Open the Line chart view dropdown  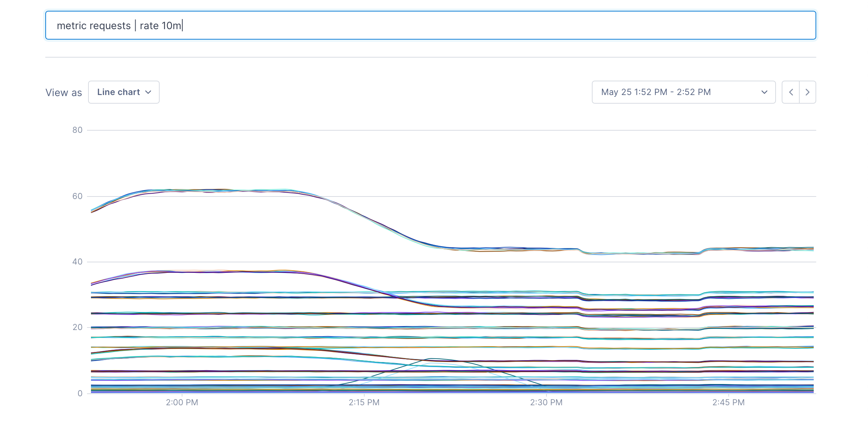click(124, 92)
